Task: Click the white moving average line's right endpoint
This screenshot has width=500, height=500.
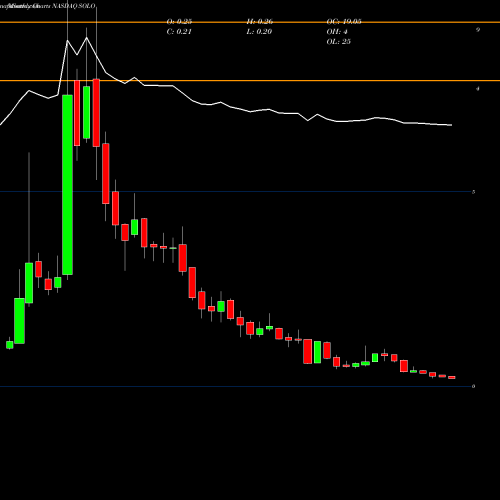Action: [451, 125]
